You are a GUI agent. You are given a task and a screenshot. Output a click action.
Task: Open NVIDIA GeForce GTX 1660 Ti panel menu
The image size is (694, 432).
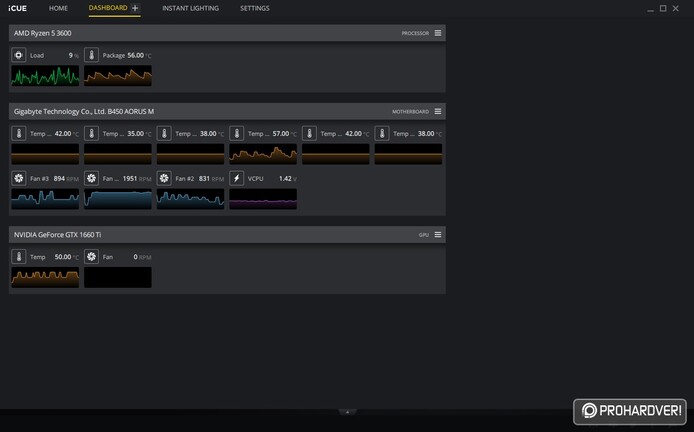[438, 235]
